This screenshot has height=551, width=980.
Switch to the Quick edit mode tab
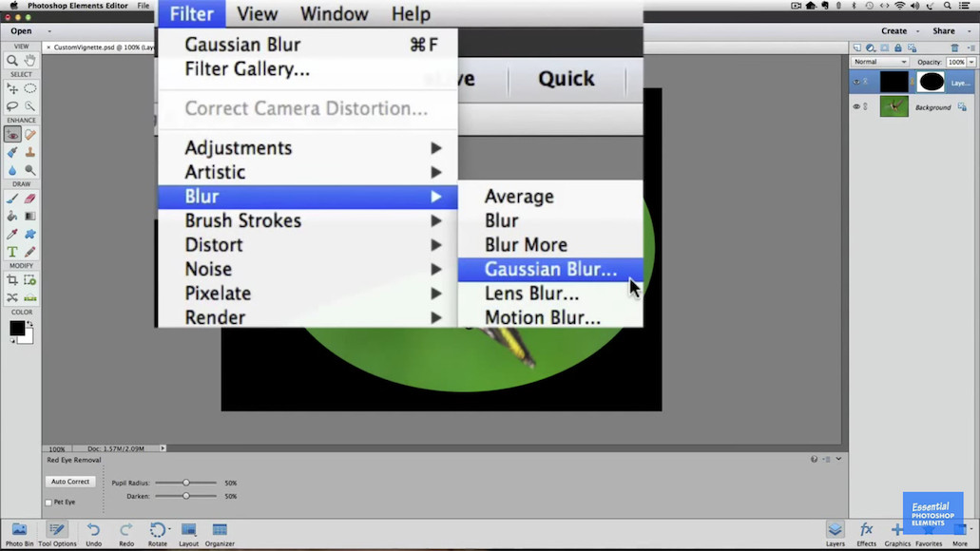[567, 79]
